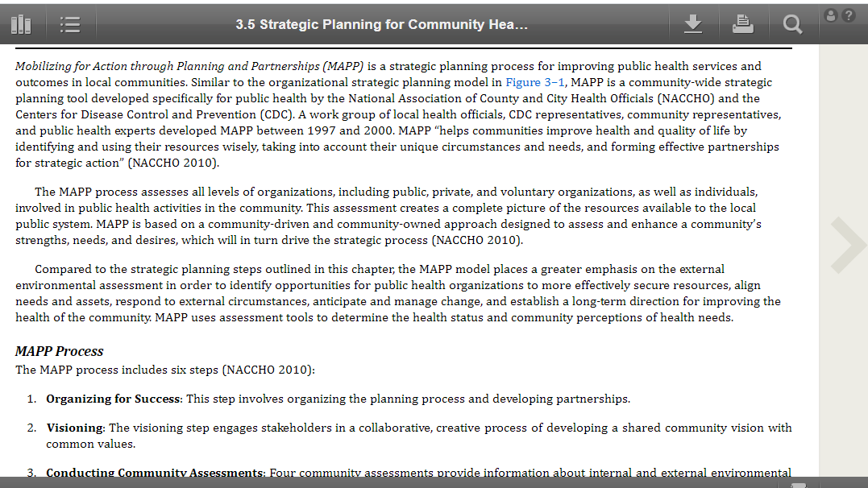Click the print page icon
This screenshot has width=868, height=488.
click(x=742, y=24)
